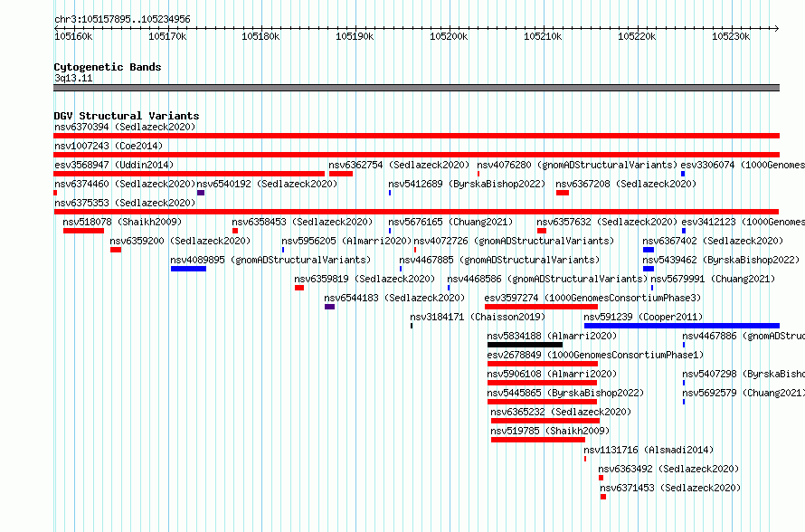The height and width of the screenshot is (532, 805).
Task: Open the nsv5692579 (Chuang2021) label
Action: 743,393
